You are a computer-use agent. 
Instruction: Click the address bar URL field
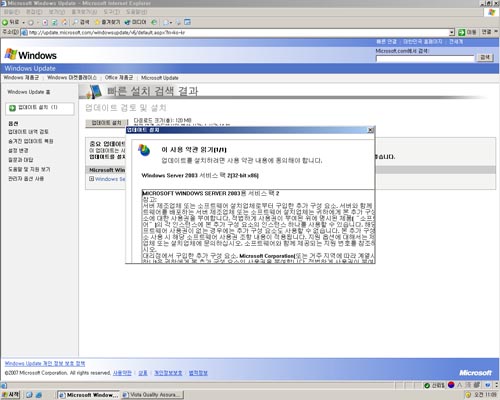[235, 32]
